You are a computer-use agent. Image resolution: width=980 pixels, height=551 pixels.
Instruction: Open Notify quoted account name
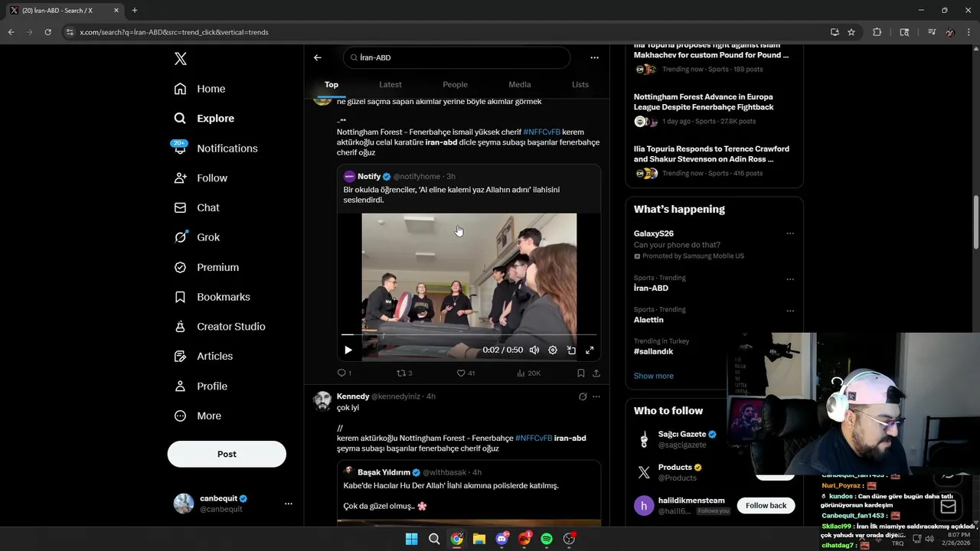coord(369,177)
